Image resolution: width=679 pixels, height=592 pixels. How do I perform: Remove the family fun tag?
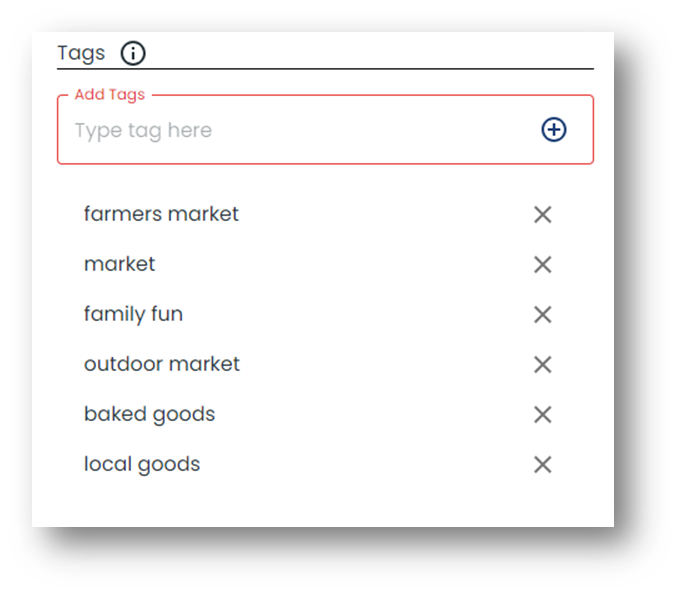click(543, 315)
